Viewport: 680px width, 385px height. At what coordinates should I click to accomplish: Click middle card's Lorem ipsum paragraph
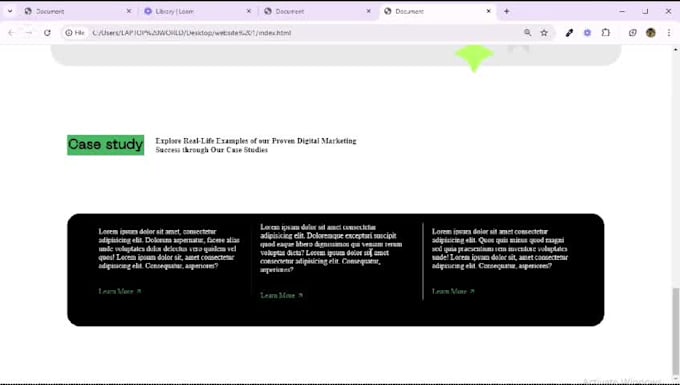331,248
